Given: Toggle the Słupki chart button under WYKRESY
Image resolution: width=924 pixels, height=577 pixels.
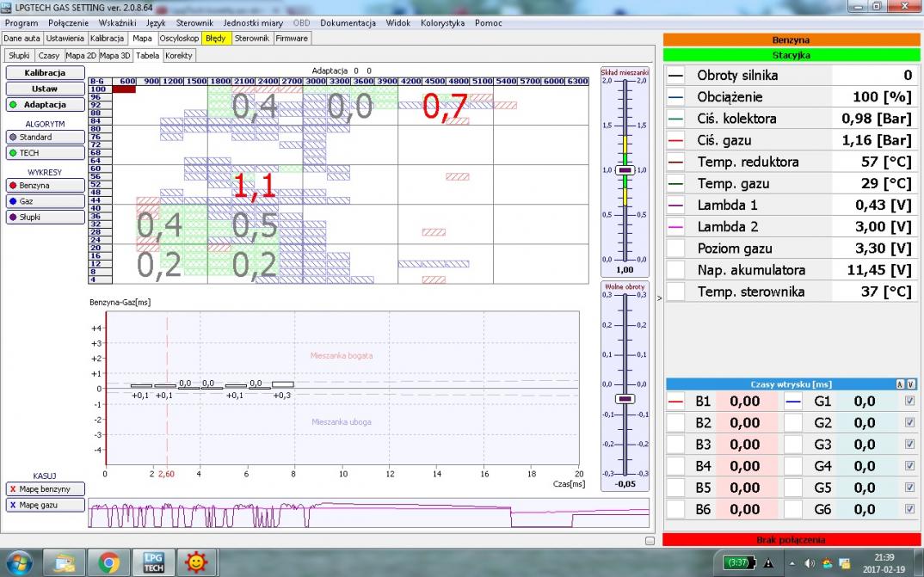Looking at the screenshot, I should [x=46, y=218].
